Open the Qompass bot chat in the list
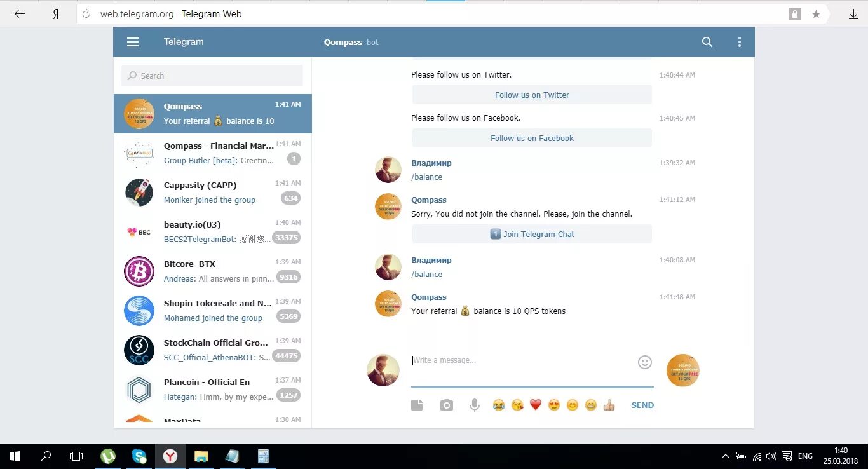The image size is (868, 469). pyautogui.click(x=213, y=114)
